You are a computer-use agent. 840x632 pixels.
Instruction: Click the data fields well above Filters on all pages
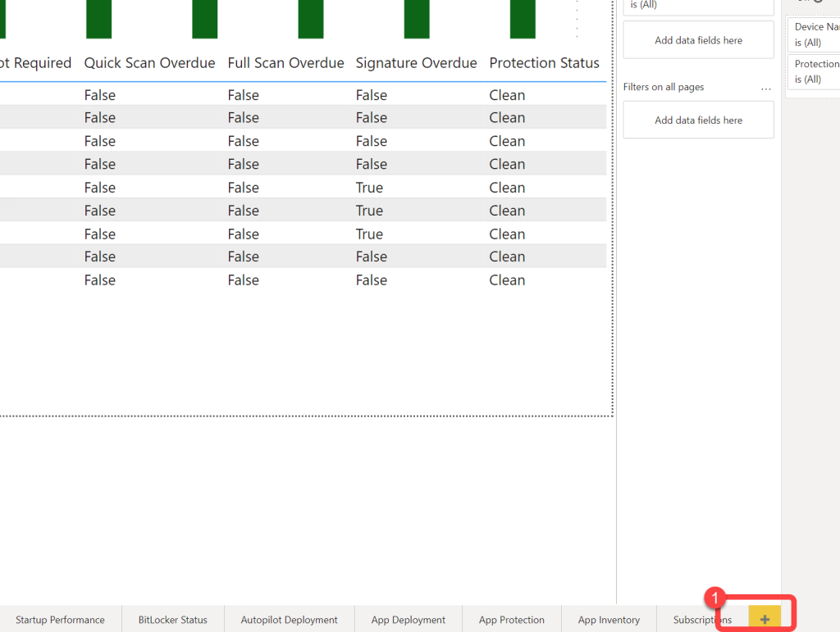(x=698, y=40)
